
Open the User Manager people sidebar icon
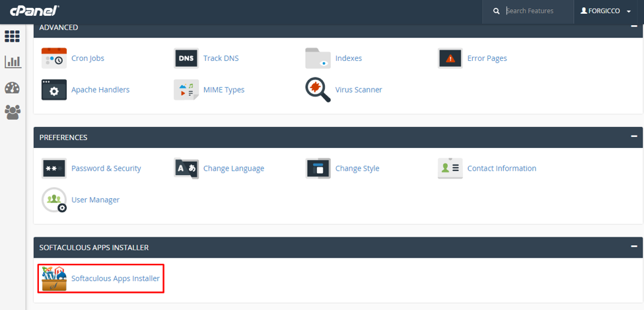pyautogui.click(x=13, y=112)
